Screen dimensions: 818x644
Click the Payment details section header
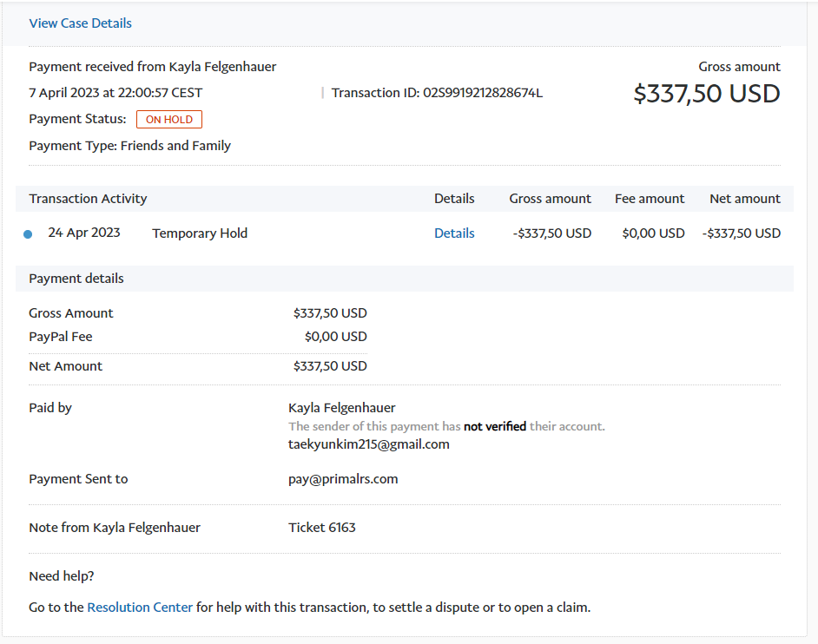[76, 279]
